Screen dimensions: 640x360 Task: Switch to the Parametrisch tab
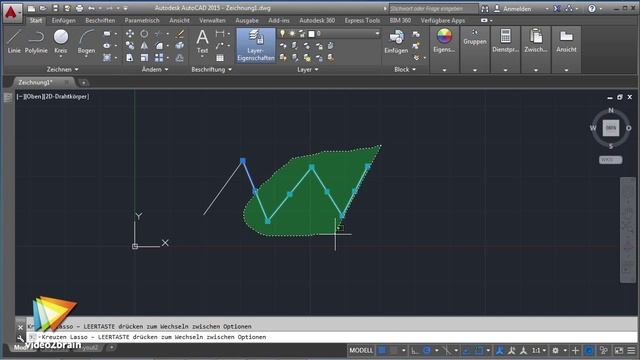coord(142,20)
